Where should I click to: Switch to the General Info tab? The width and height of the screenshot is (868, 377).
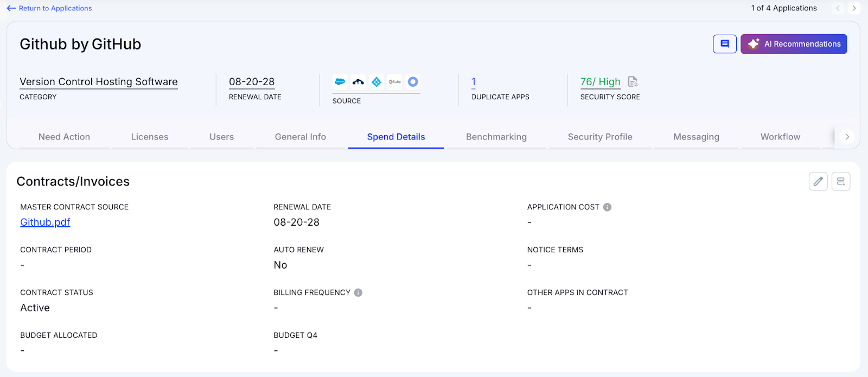coord(301,137)
